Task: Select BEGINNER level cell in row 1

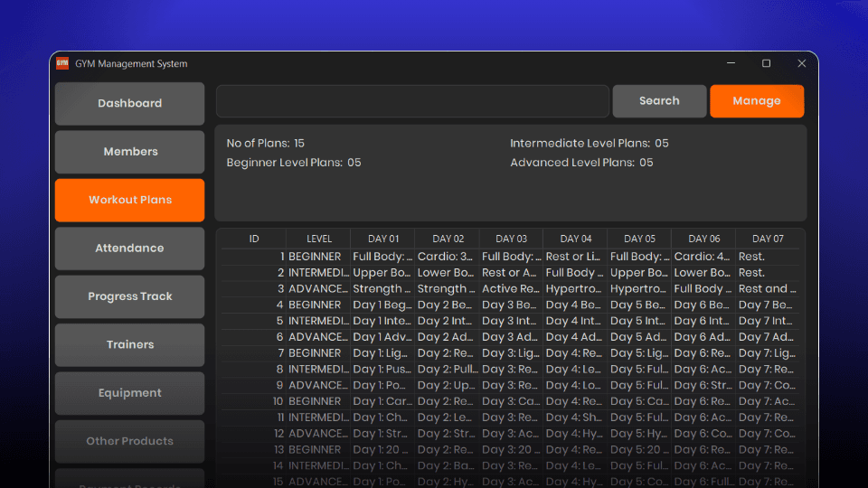Action: [x=318, y=257]
